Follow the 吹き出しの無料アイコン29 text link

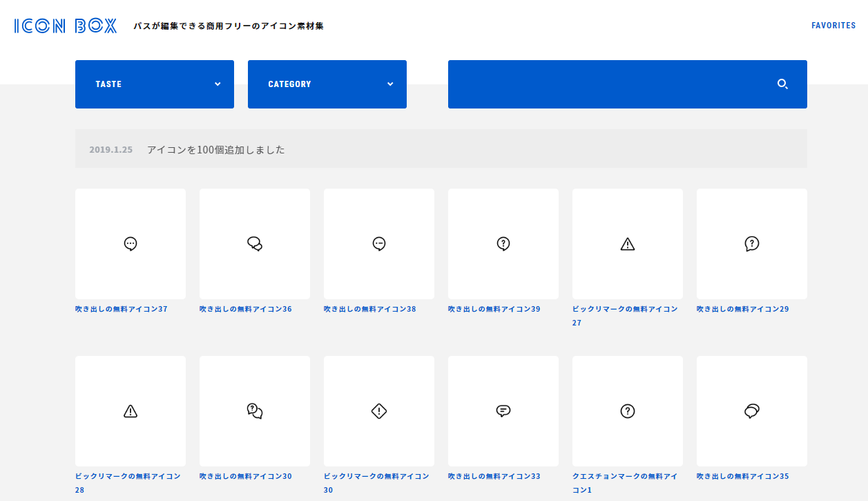click(742, 309)
